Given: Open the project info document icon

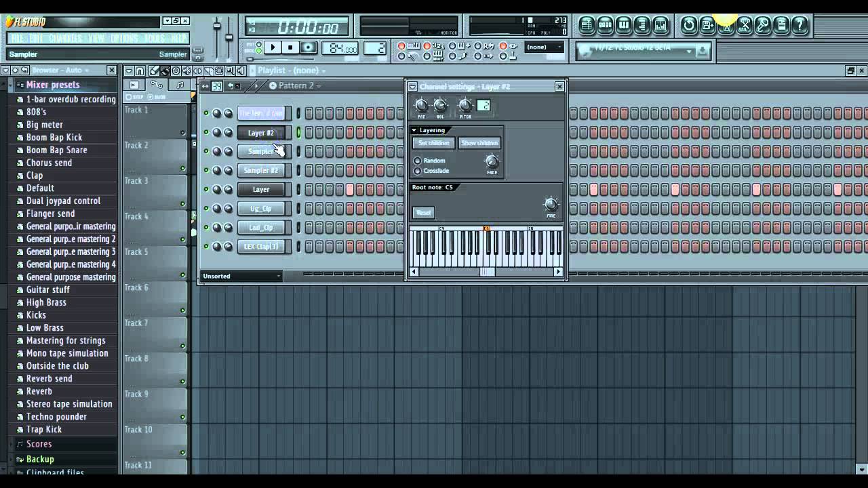Looking at the screenshot, I should (781, 26).
